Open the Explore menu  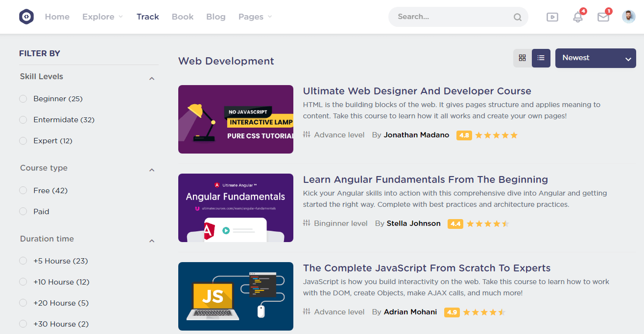pyautogui.click(x=102, y=17)
